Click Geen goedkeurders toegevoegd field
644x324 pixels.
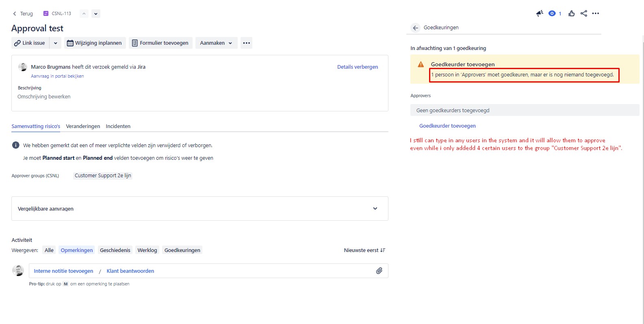tap(525, 110)
